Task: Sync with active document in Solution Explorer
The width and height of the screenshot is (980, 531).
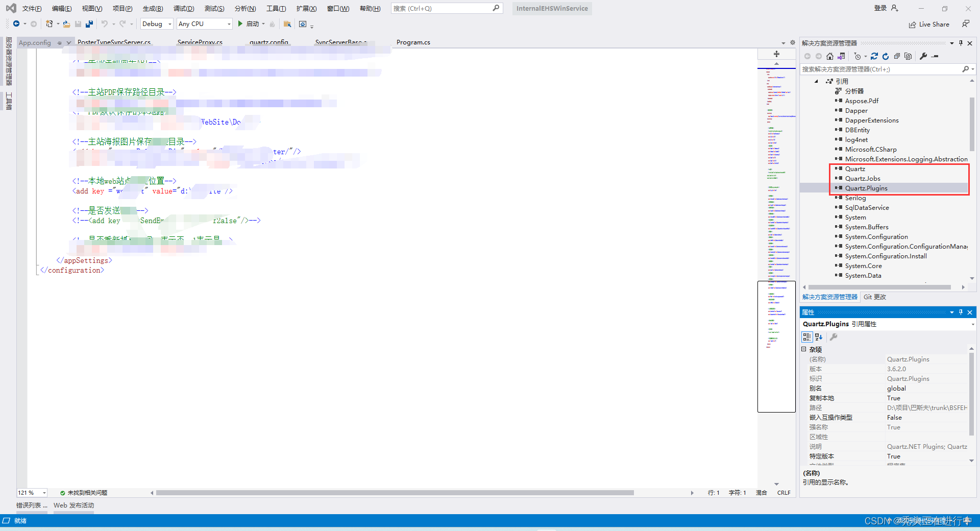Action: [874, 56]
